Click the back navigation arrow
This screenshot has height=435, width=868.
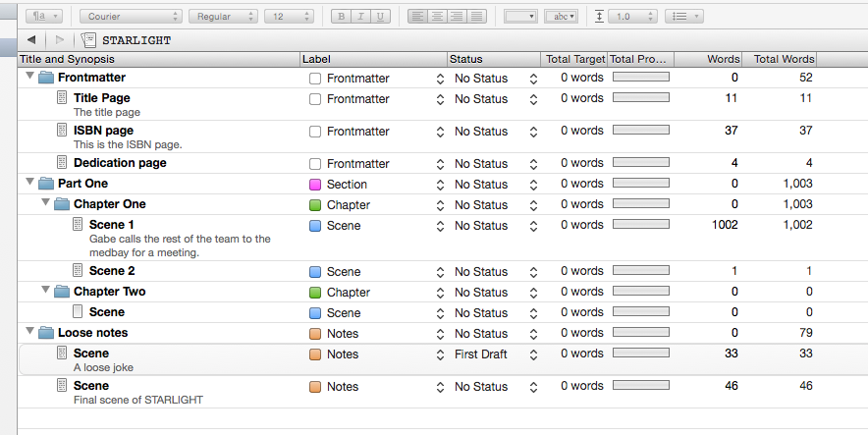(x=31, y=40)
